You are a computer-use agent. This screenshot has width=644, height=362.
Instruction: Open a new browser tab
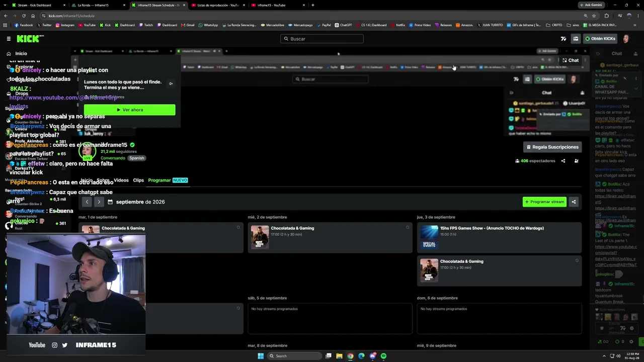click(x=313, y=5)
